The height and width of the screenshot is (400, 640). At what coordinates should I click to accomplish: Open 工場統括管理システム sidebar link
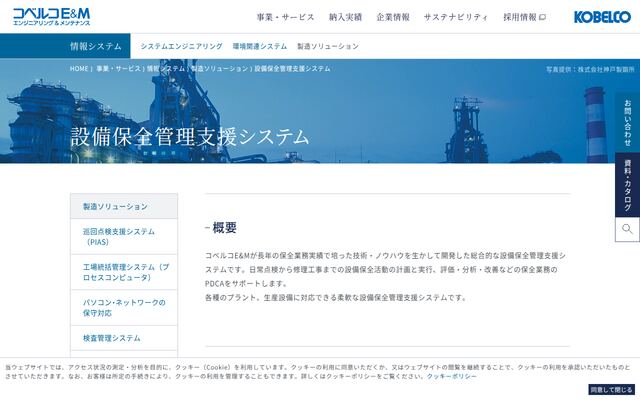124,272
